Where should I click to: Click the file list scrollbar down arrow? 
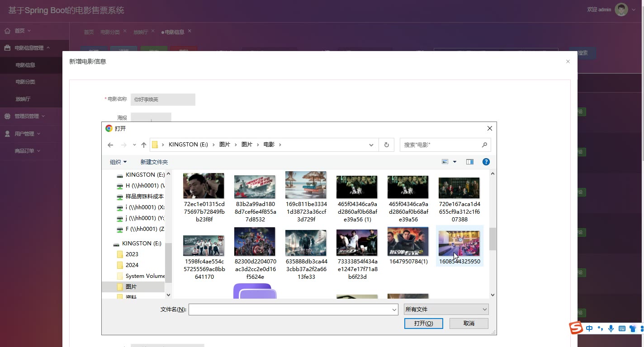tap(493, 295)
